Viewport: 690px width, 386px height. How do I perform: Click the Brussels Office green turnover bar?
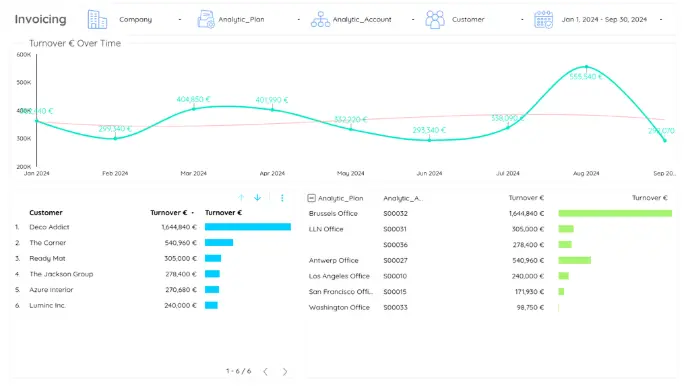615,213
